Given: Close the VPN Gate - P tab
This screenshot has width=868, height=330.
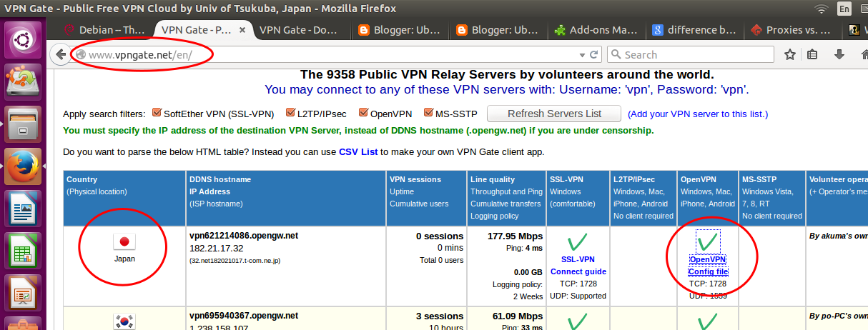Looking at the screenshot, I should click(242, 30).
